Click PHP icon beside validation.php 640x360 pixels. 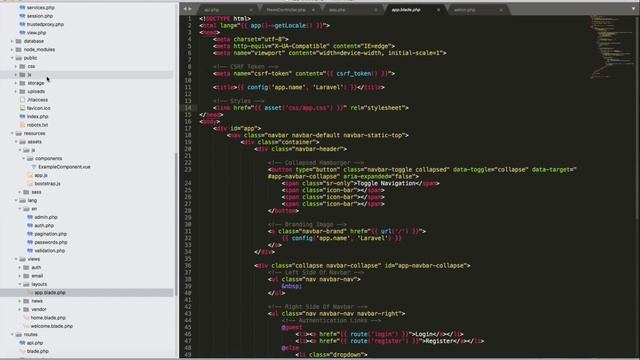30,251
